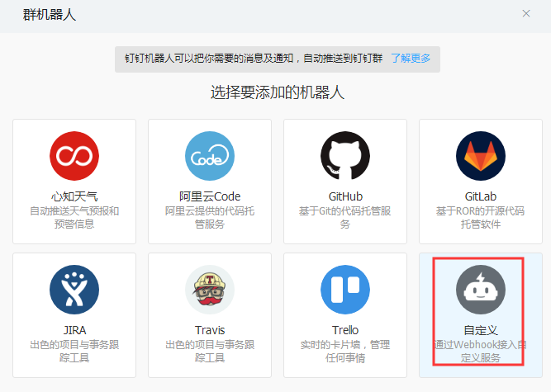The image size is (551, 392).
Task: Click description 基于ROR的开源代码托管软件
Action: point(481,218)
